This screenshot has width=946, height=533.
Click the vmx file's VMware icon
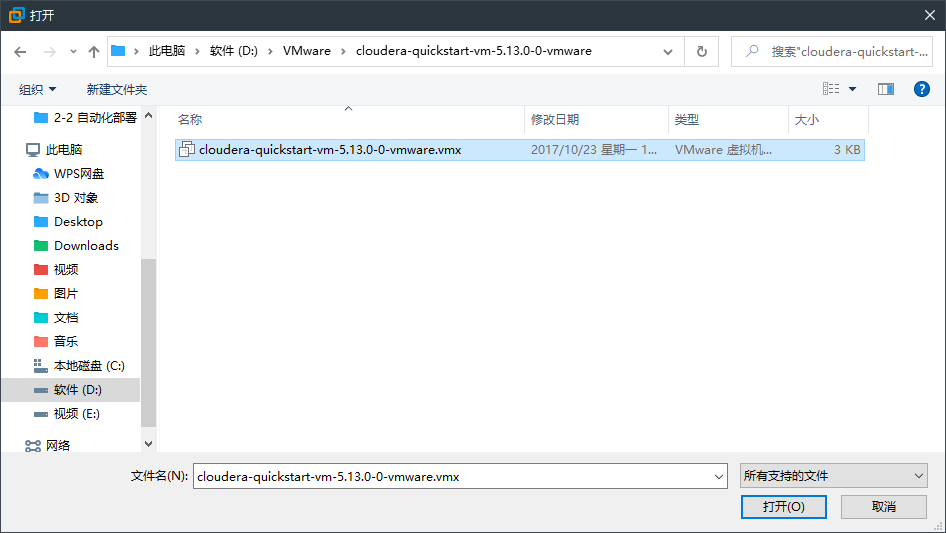coord(187,150)
